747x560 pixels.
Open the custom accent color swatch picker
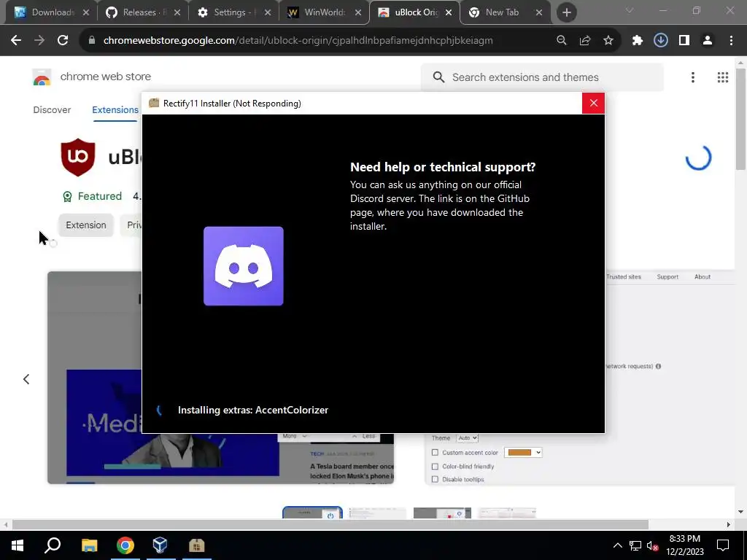pyautogui.click(x=523, y=453)
